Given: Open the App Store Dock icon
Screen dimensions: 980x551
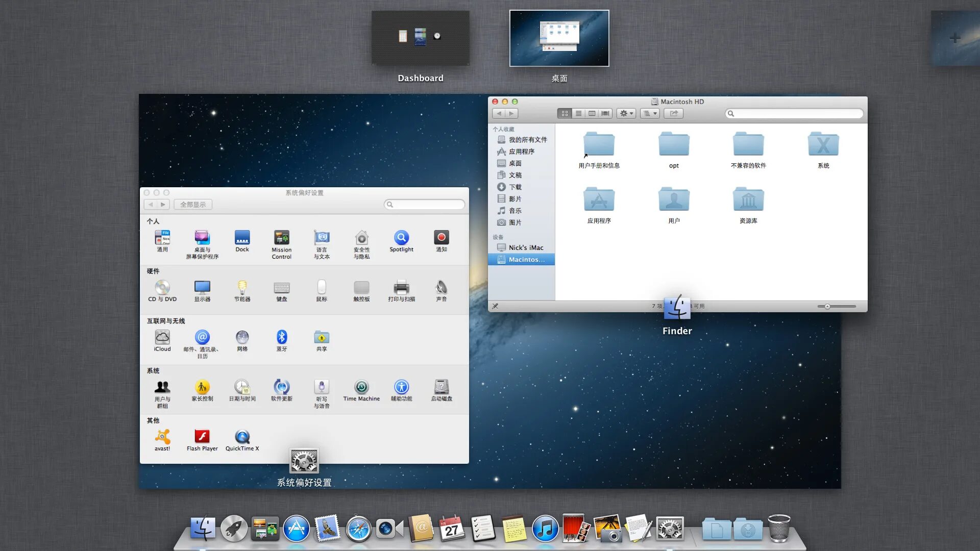Looking at the screenshot, I should pyautogui.click(x=296, y=529).
